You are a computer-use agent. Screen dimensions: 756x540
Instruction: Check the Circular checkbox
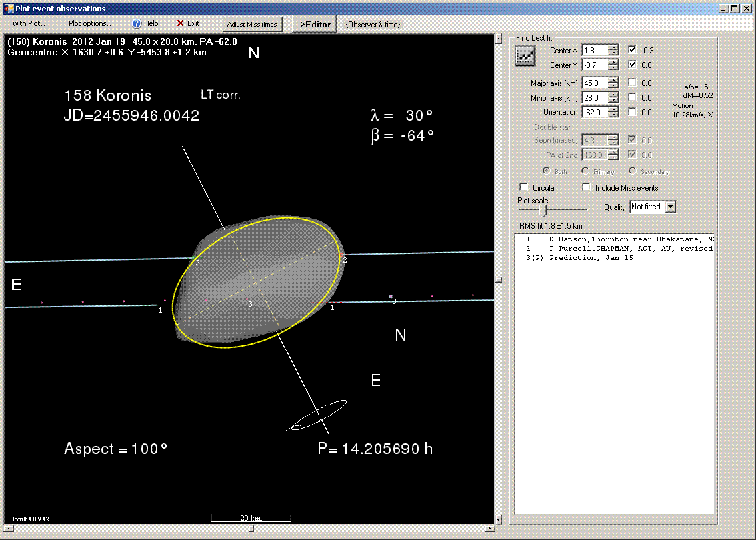523,187
